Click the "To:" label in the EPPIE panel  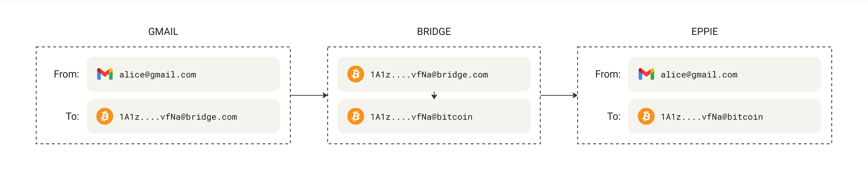tap(614, 117)
